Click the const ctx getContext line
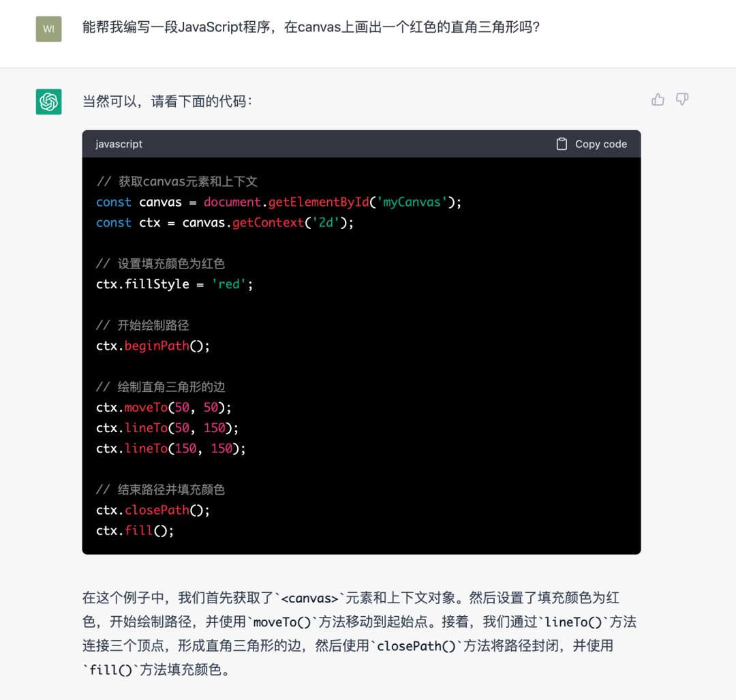The width and height of the screenshot is (736, 700). (x=225, y=222)
